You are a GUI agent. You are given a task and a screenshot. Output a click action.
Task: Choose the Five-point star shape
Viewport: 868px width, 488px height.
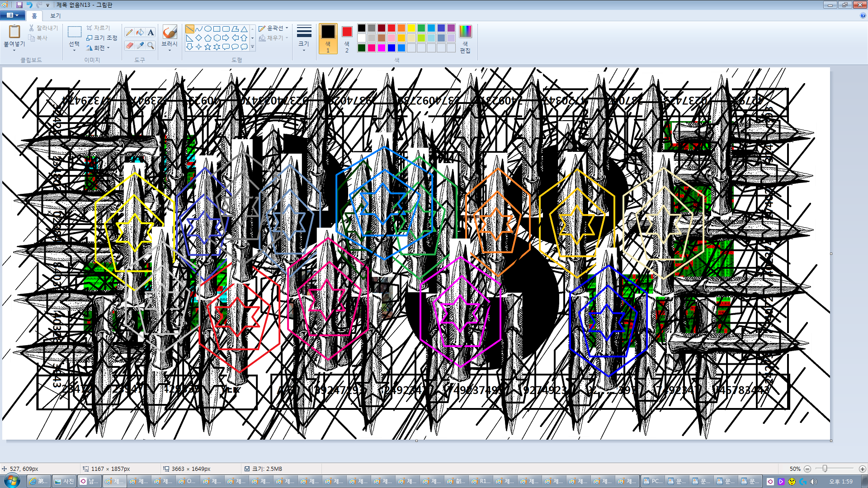(x=208, y=47)
